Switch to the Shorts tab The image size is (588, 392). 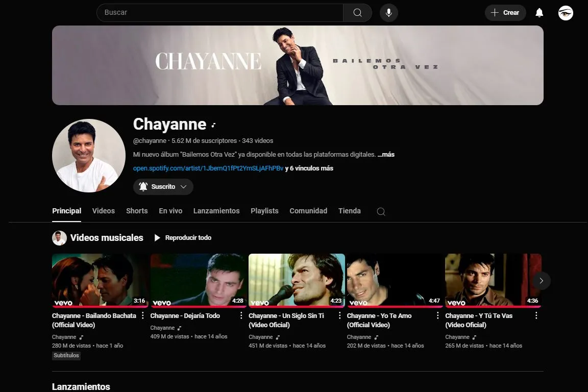(x=137, y=211)
